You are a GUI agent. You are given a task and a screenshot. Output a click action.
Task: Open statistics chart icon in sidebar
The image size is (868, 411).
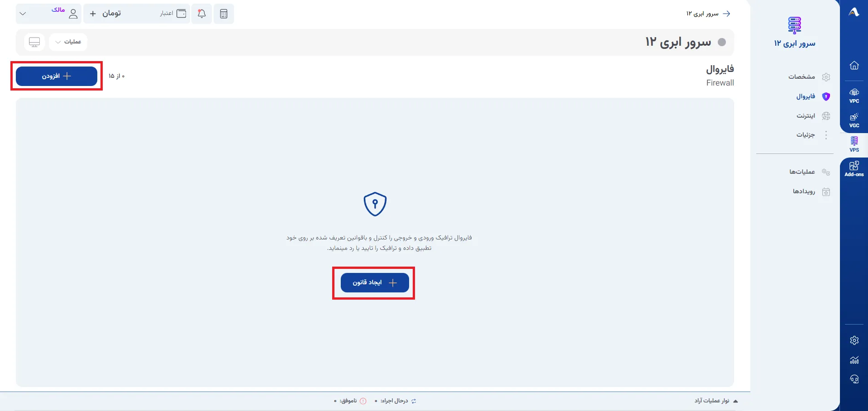point(854,360)
